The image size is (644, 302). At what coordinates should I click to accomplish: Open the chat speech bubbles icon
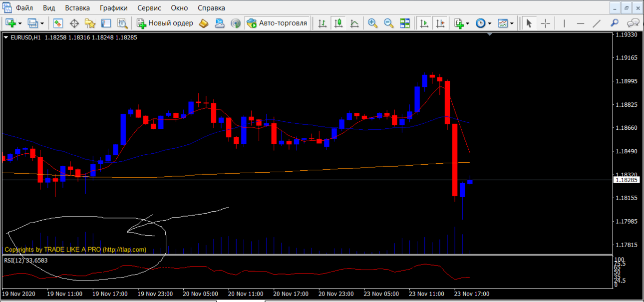pyautogui.click(x=633, y=23)
